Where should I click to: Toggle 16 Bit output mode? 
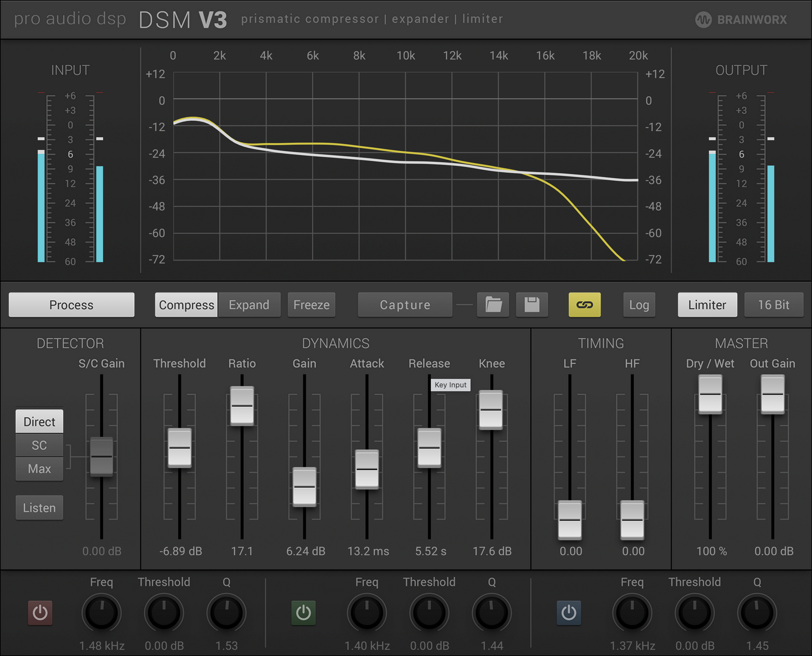coord(773,305)
